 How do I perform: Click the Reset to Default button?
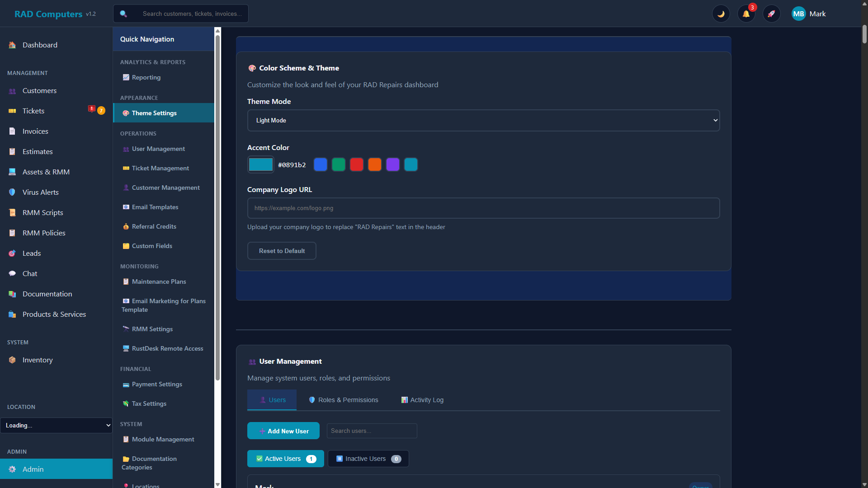pyautogui.click(x=281, y=251)
